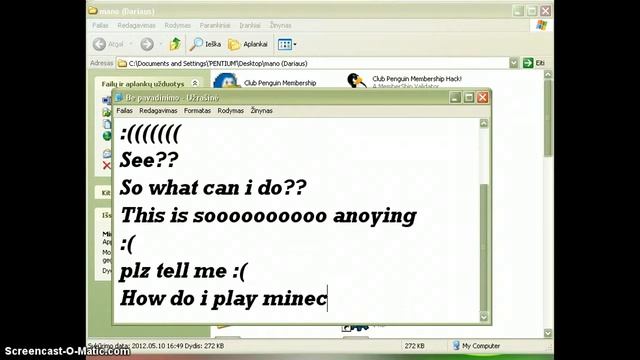Image resolution: width=640 pixels, height=360 pixels.
Task: Open Explorer Failas menu
Action: coord(100,25)
